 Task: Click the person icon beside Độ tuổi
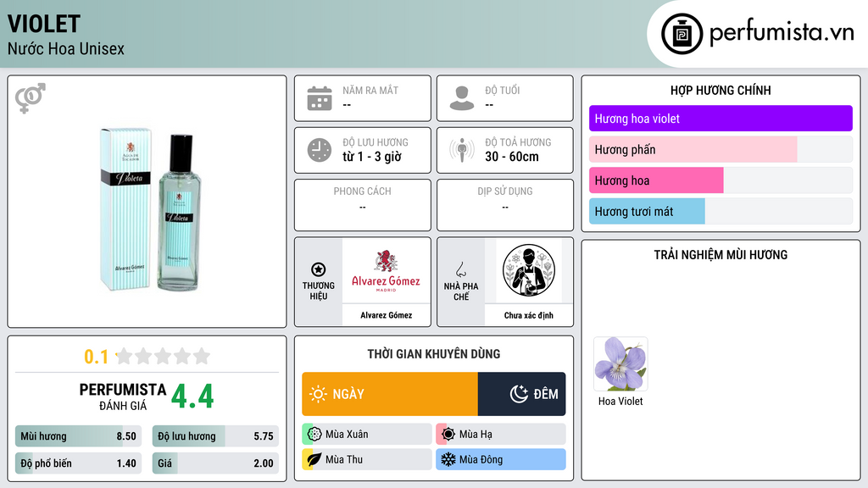[x=462, y=98]
